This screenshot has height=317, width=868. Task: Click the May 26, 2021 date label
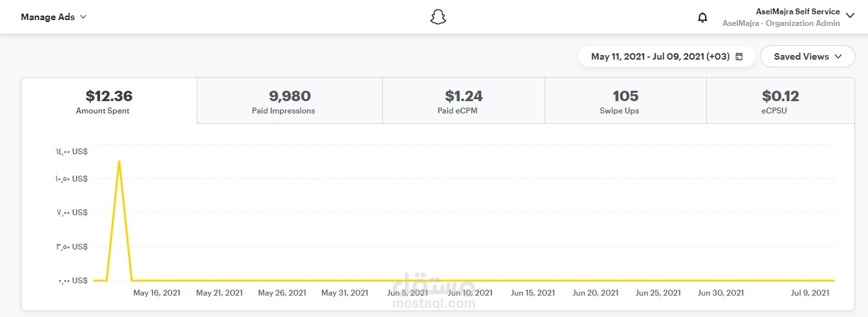point(282,293)
